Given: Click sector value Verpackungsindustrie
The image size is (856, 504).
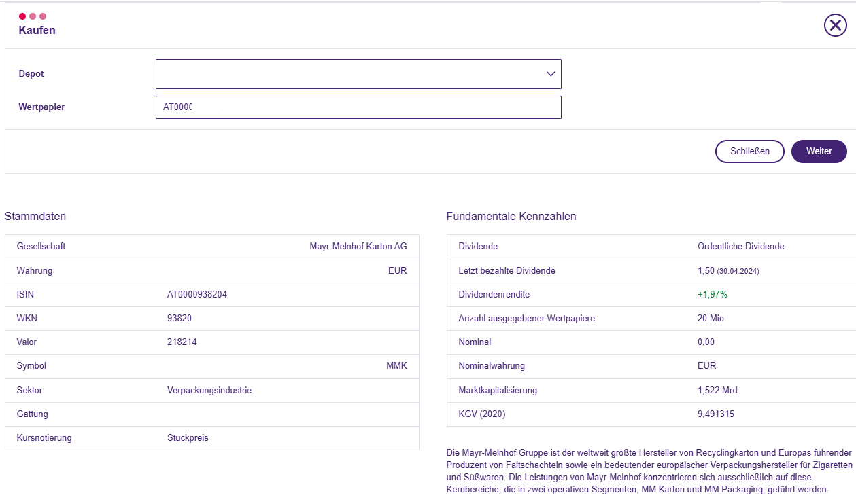Looking at the screenshot, I should click(x=209, y=391).
